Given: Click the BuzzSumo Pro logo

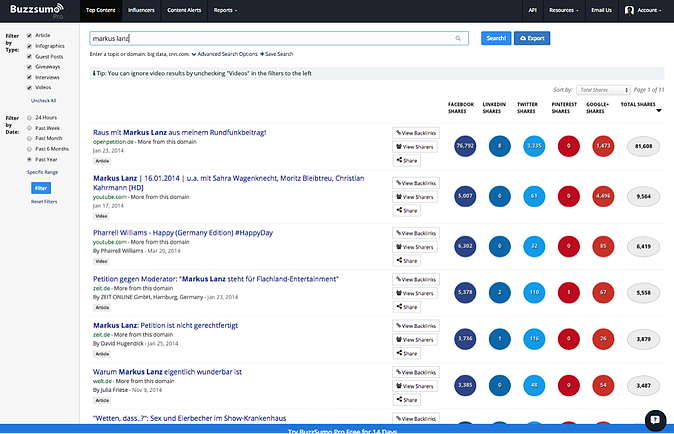Looking at the screenshot, I should point(37,11).
